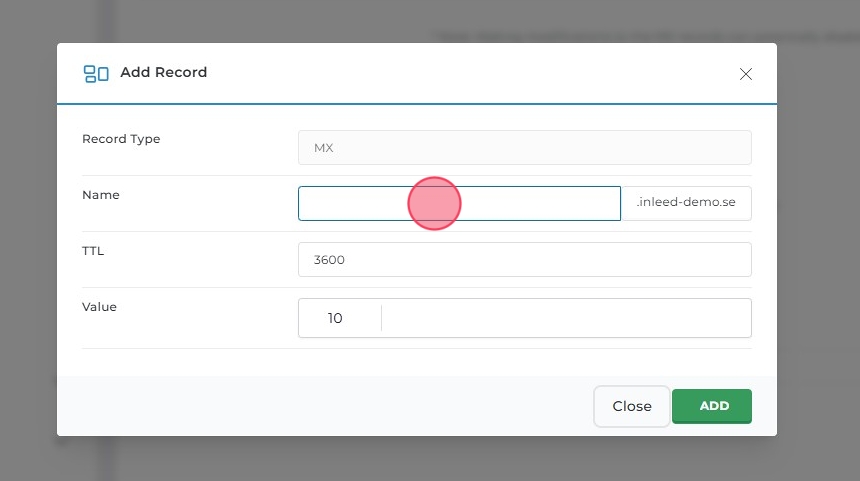Click the disabled MX Record Type field

[524, 147]
